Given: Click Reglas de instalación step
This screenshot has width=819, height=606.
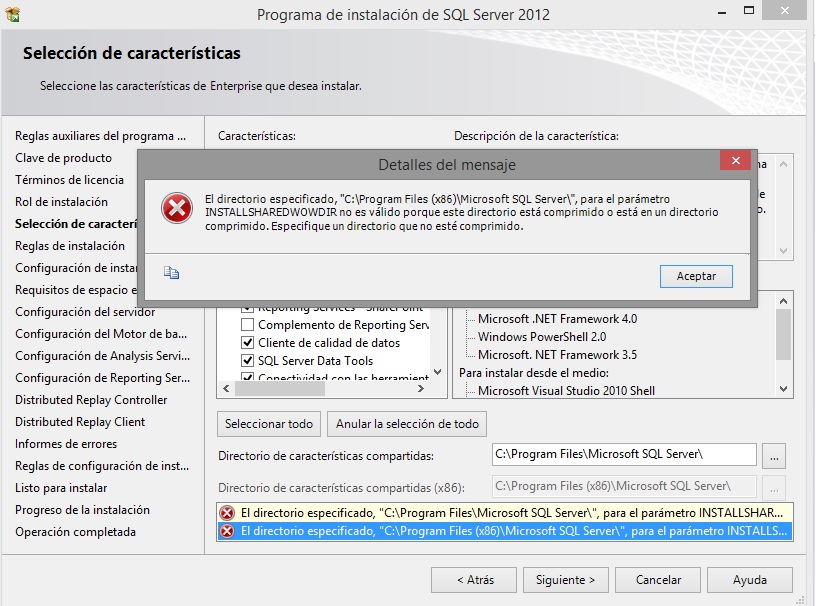Looking at the screenshot, I should click(x=70, y=246).
